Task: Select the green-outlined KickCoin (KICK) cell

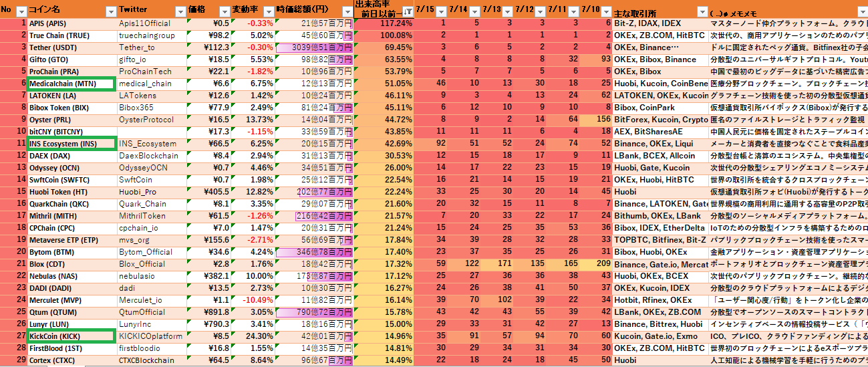Action: 71,336
